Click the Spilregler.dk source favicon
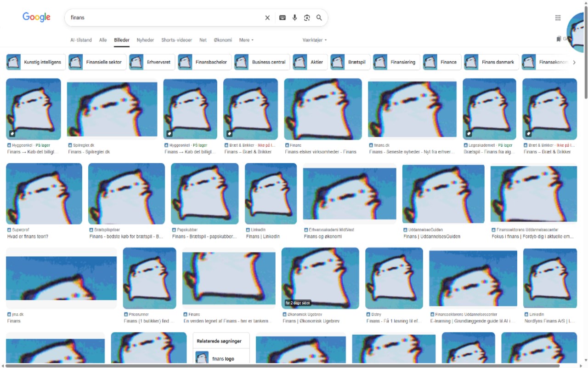Viewport: 588px width, 368px height. pos(70,145)
